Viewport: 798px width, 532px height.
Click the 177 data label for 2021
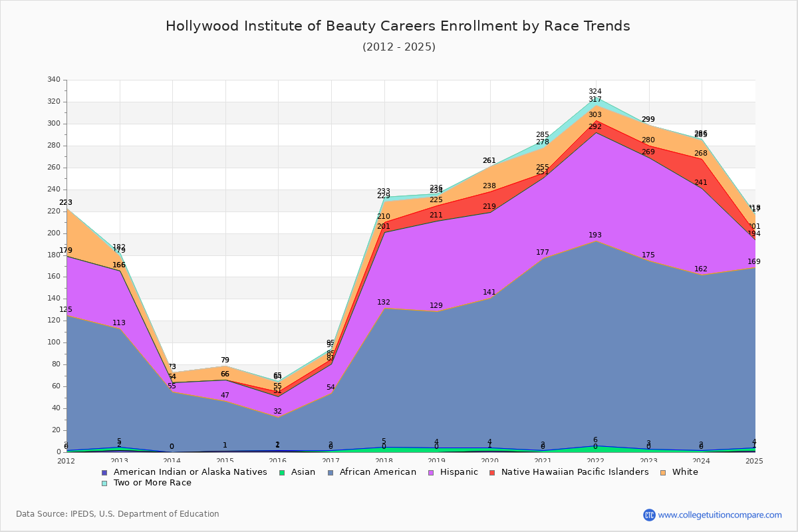[543, 253]
